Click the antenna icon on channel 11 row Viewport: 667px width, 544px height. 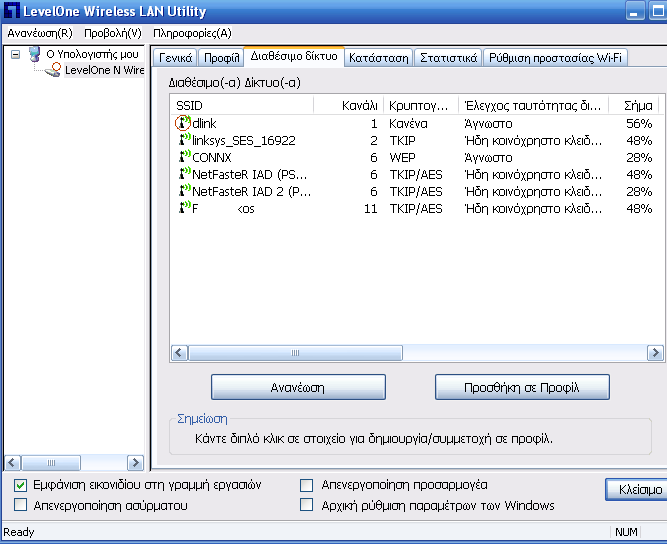[185, 208]
